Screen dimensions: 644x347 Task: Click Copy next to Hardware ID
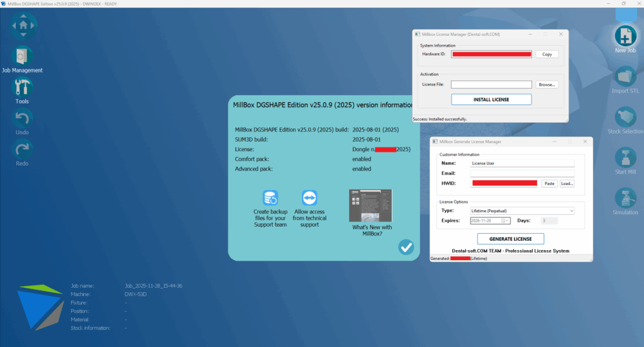[x=547, y=54]
